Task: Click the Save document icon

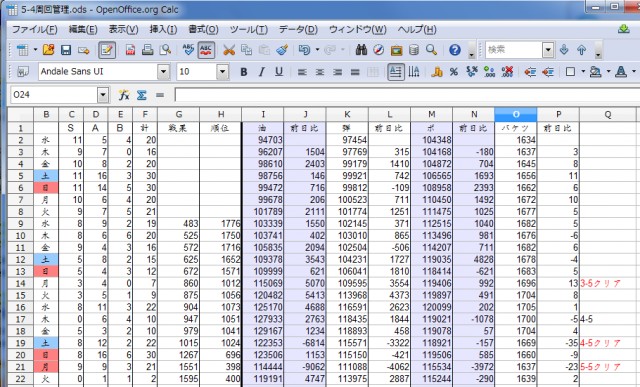Action: [66, 50]
